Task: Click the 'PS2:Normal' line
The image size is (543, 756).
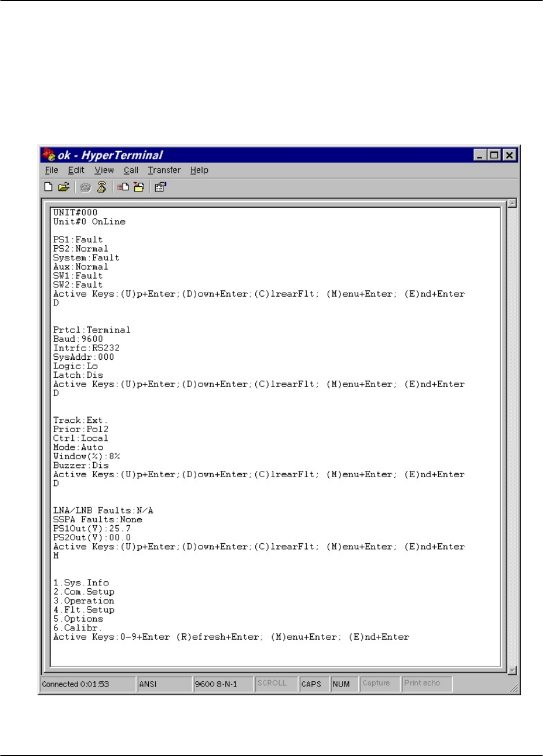Action: click(80, 249)
